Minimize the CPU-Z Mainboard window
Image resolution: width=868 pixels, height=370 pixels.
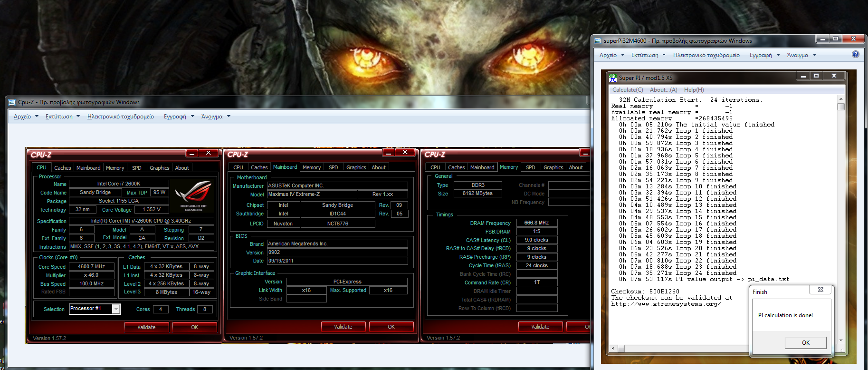point(389,153)
